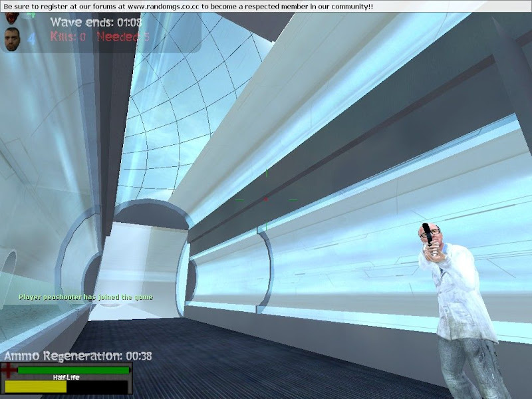Click 'Player peashooter has joined the game' message

tap(86, 297)
